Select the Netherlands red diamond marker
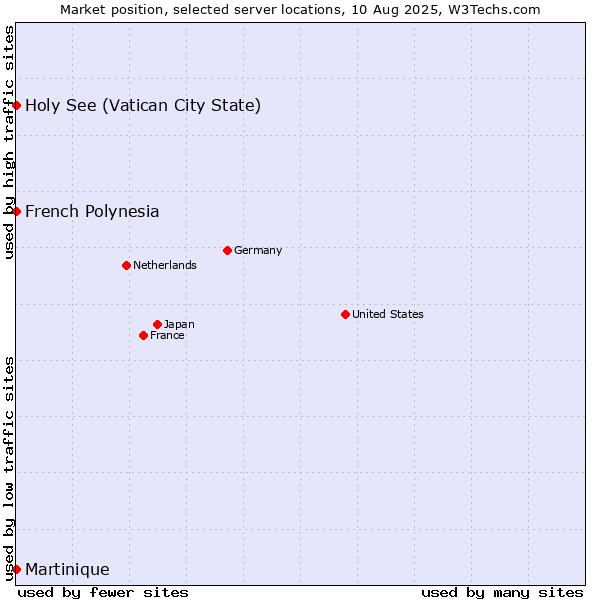This screenshot has height=600, width=600. [x=127, y=266]
